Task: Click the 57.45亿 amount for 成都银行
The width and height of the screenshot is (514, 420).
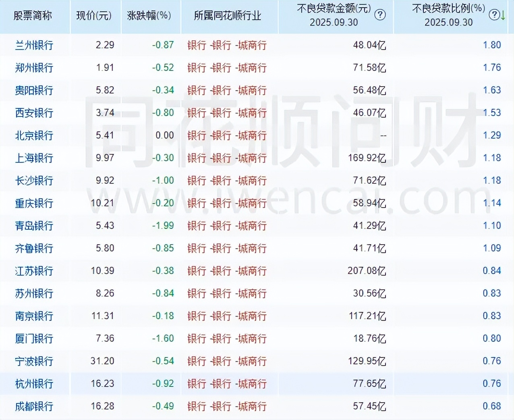Action: (x=369, y=406)
